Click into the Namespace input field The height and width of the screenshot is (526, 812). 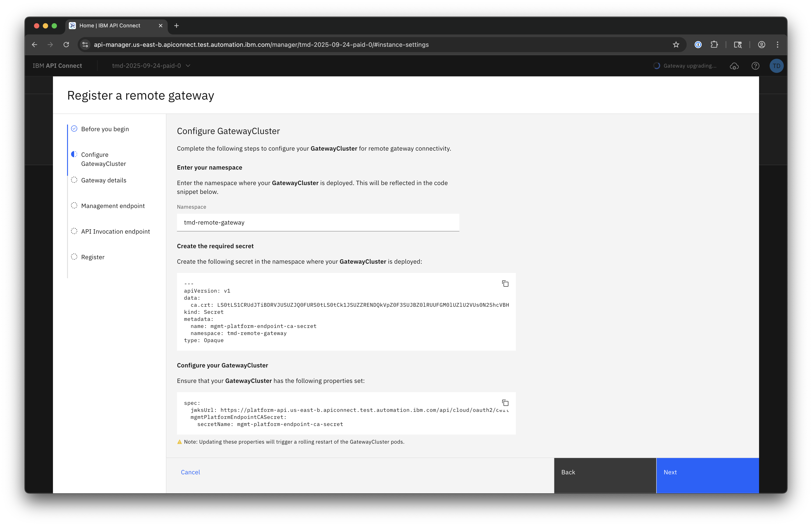pyautogui.click(x=318, y=223)
